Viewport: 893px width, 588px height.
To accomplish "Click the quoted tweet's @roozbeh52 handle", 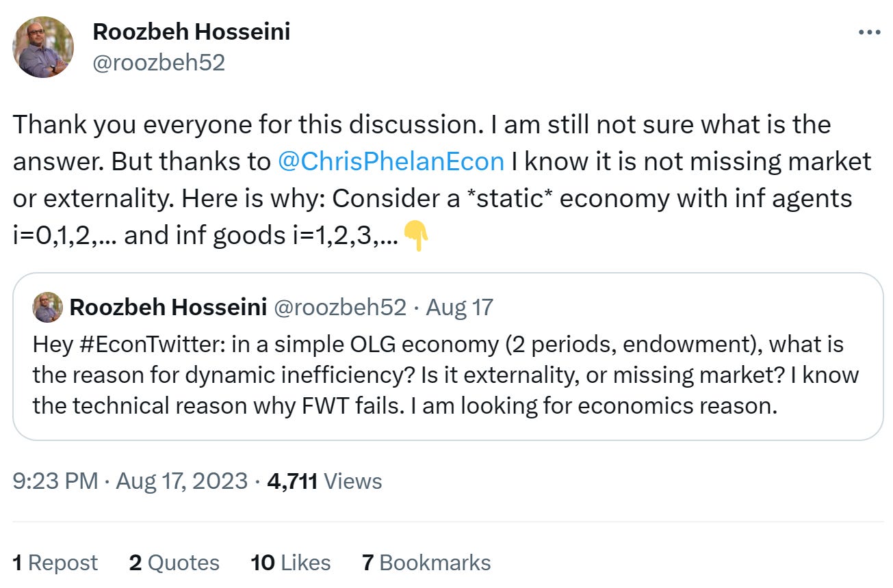I will click(340, 307).
